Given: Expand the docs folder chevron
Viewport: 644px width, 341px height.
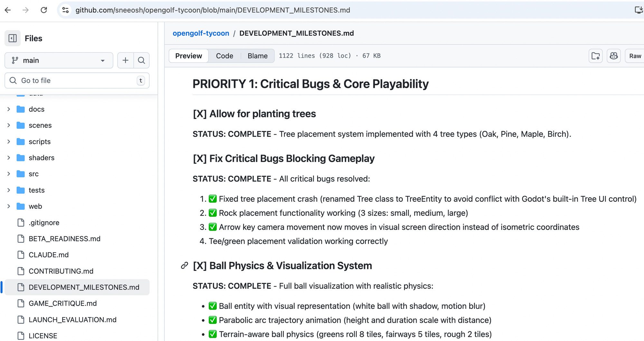Looking at the screenshot, I should (x=9, y=109).
